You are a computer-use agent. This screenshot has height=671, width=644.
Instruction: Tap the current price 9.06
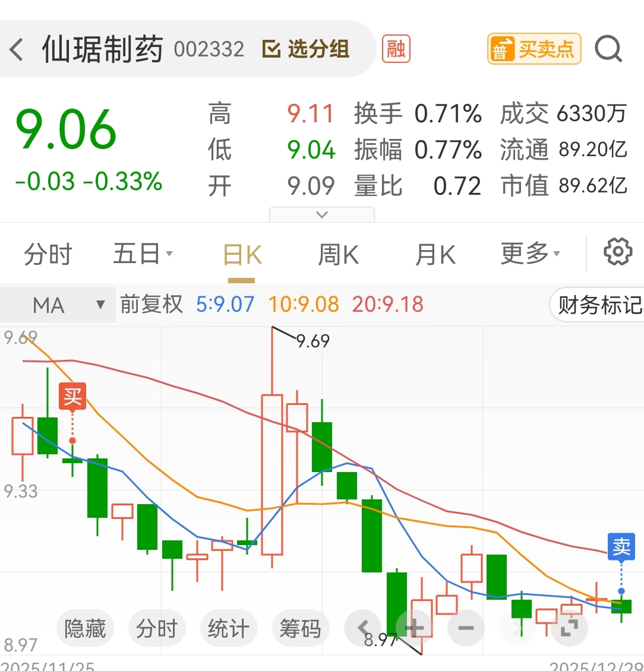[65, 129]
